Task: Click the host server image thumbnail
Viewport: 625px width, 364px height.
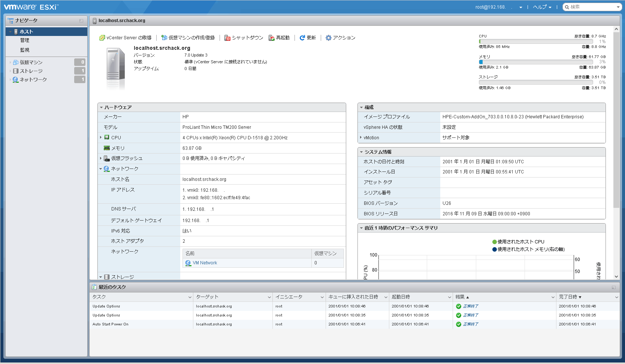Action: (x=116, y=69)
